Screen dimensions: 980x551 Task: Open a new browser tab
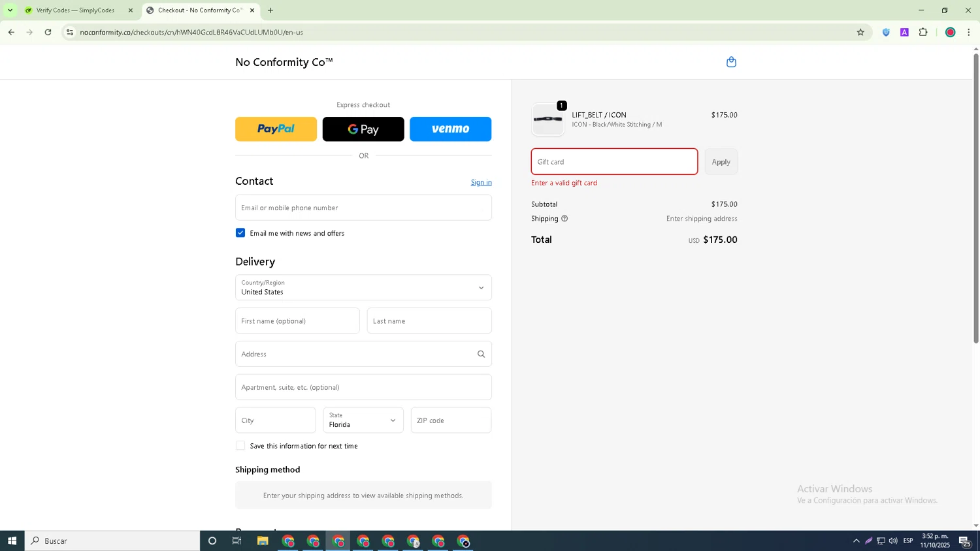coord(270,10)
